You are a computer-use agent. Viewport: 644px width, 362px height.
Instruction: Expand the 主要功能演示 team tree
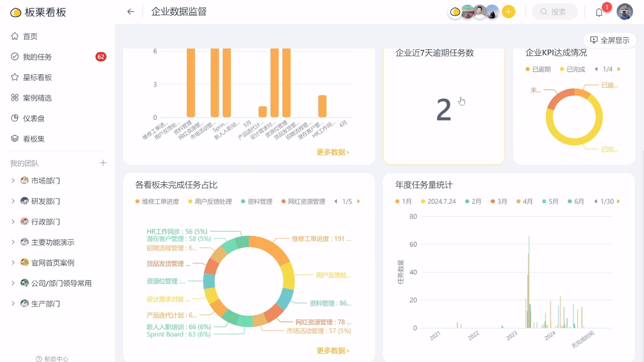click(13, 242)
